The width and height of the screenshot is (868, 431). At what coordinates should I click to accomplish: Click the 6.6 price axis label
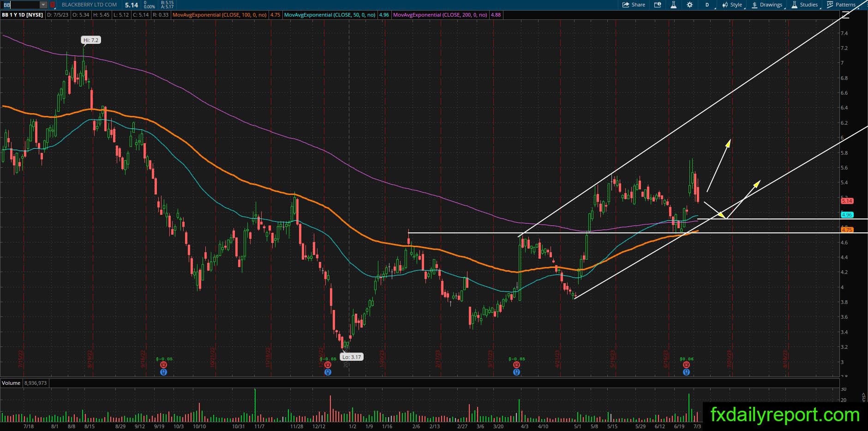[844, 93]
